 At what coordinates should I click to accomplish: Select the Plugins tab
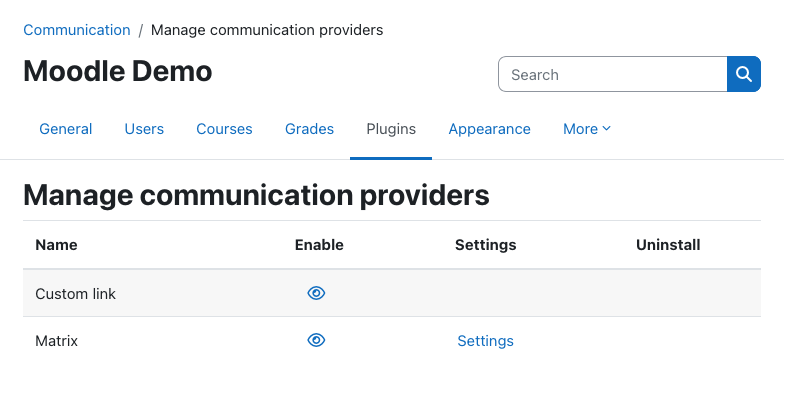[x=391, y=129]
